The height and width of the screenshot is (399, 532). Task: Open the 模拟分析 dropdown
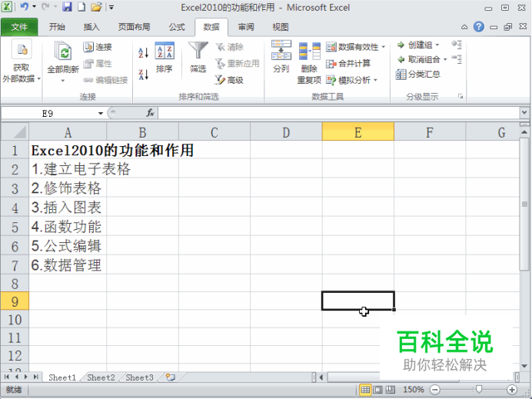pos(376,80)
